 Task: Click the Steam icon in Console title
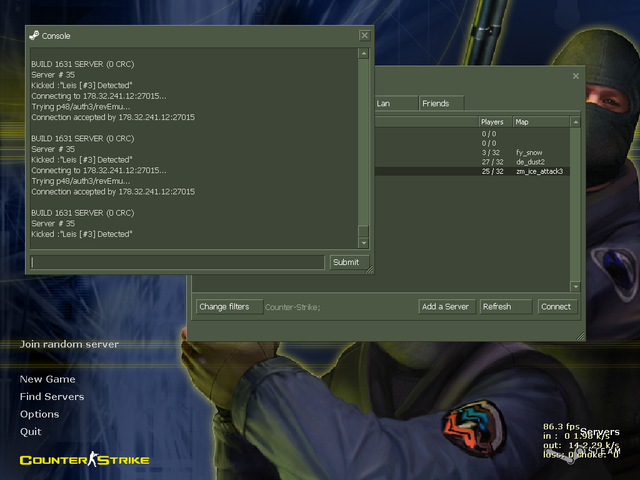(x=34, y=36)
